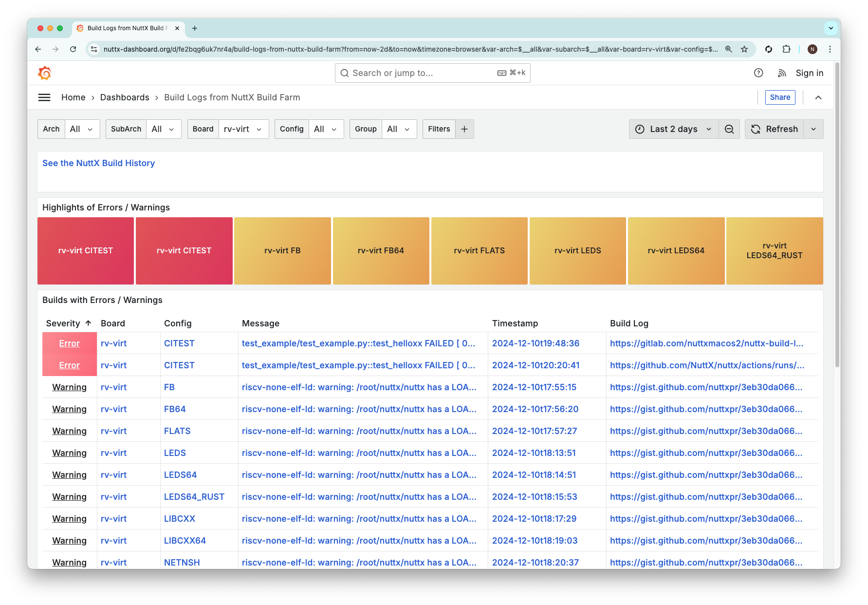Viewport: 868px width, 605px height.
Task: Click the site information icon in address bar
Action: pos(94,49)
